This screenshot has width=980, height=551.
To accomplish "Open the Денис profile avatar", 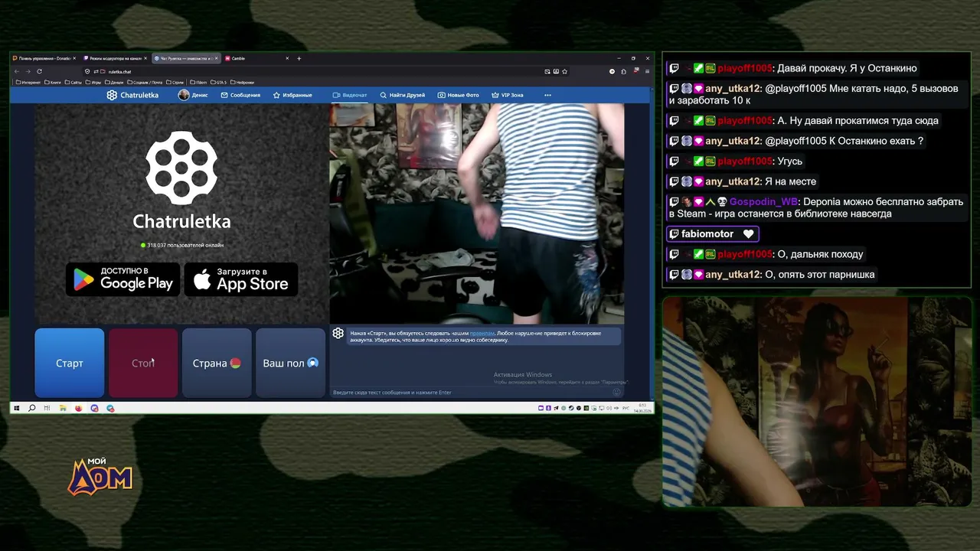I will coord(184,95).
